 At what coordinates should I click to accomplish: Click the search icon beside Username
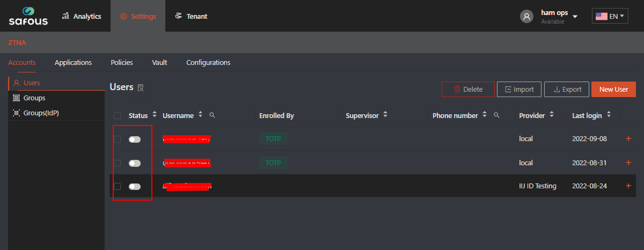coord(213,115)
